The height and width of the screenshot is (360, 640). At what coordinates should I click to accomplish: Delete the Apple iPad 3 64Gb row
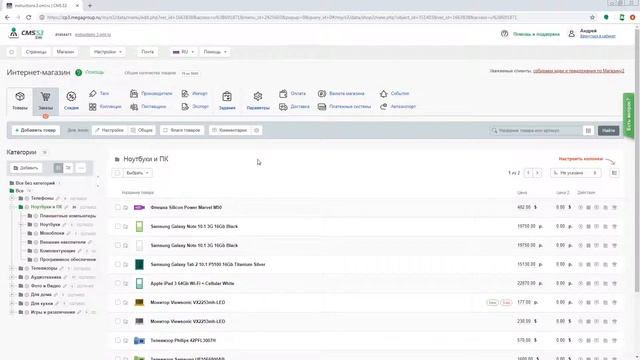pyautogui.click(x=614, y=283)
